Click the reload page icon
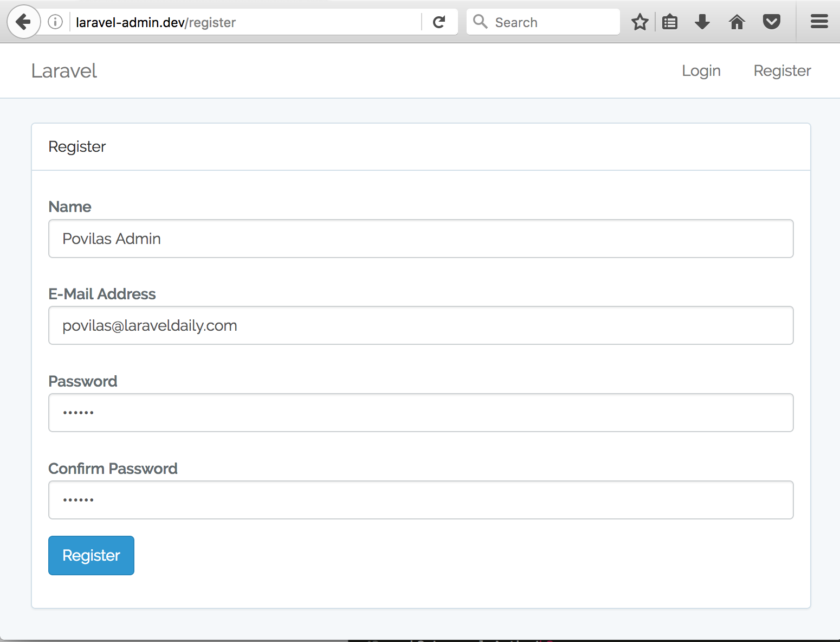 [x=439, y=22]
